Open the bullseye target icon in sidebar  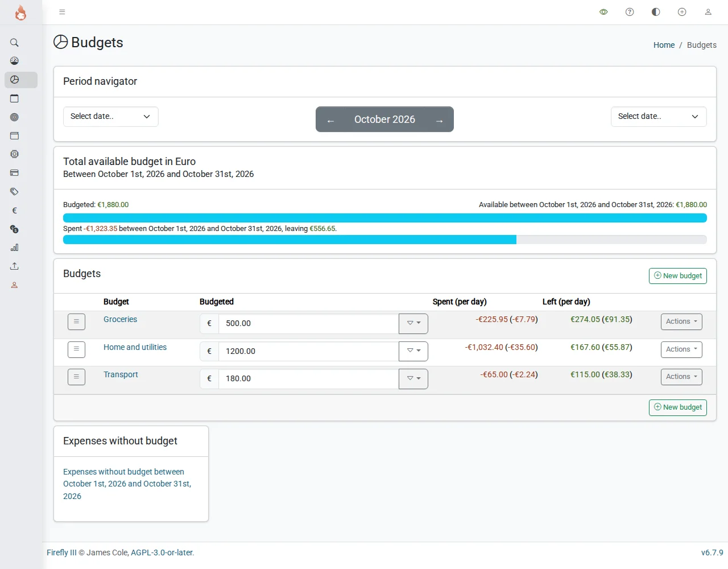click(x=14, y=117)
